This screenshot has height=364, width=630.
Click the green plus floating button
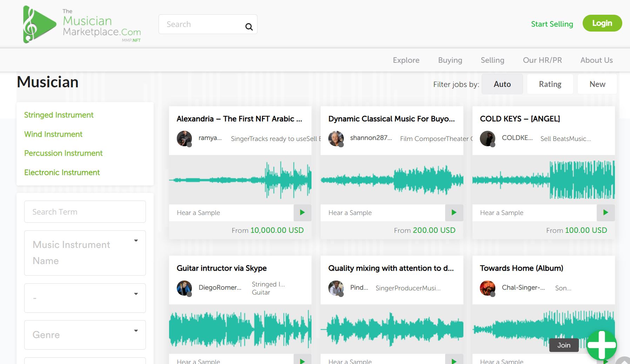pyautogui.click(x=602, y=345)
